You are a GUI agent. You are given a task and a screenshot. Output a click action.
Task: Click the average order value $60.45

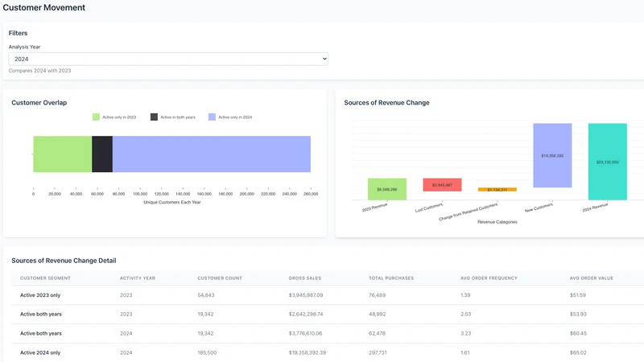point(578,333)
